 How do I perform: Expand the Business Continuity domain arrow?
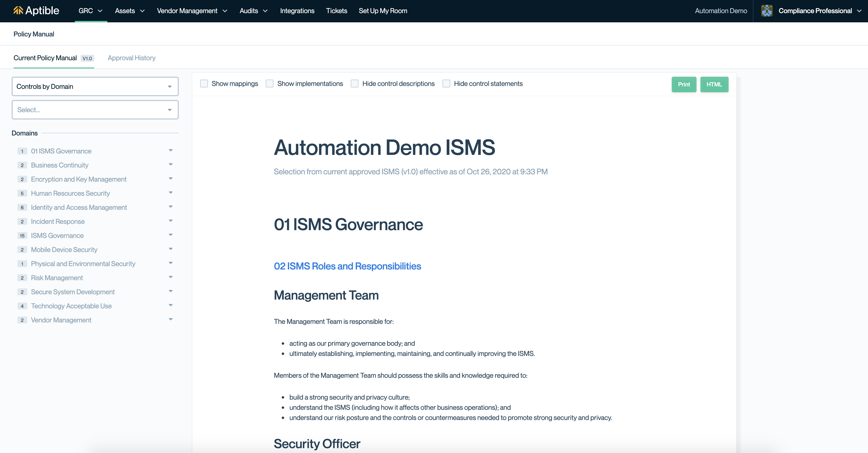[170, 165]
